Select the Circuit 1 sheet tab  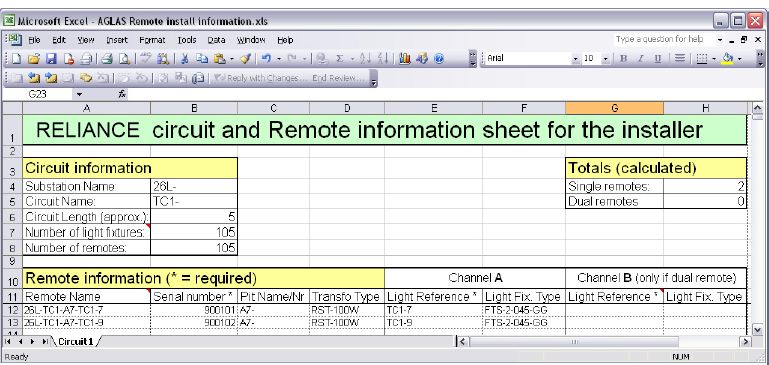pos(75,341)
